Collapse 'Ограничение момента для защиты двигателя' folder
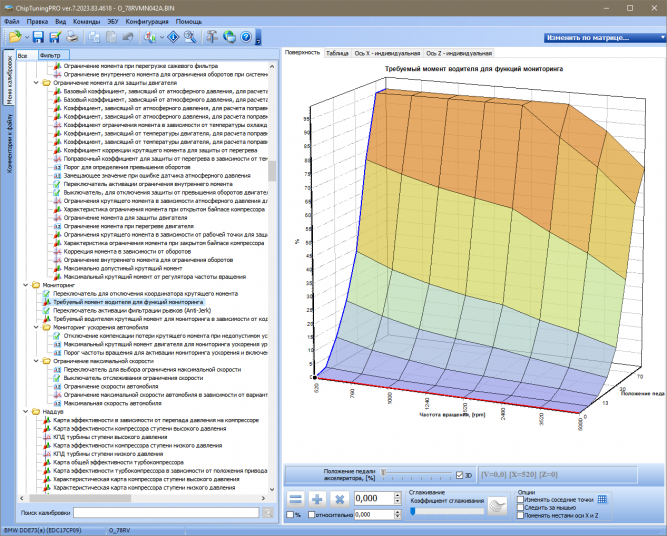667x536 pixels. point(36,83)
